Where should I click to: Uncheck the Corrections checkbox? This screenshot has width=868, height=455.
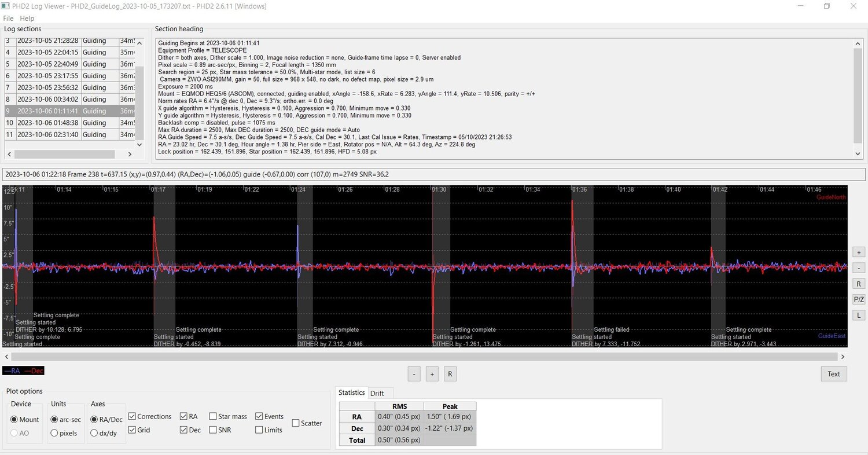150,416
